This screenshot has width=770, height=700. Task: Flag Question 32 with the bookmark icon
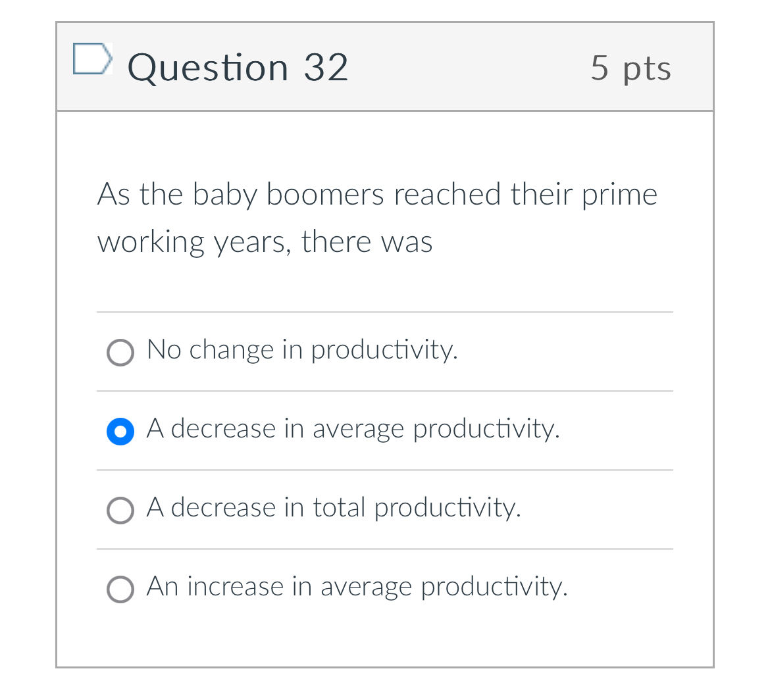coord(91,59)
